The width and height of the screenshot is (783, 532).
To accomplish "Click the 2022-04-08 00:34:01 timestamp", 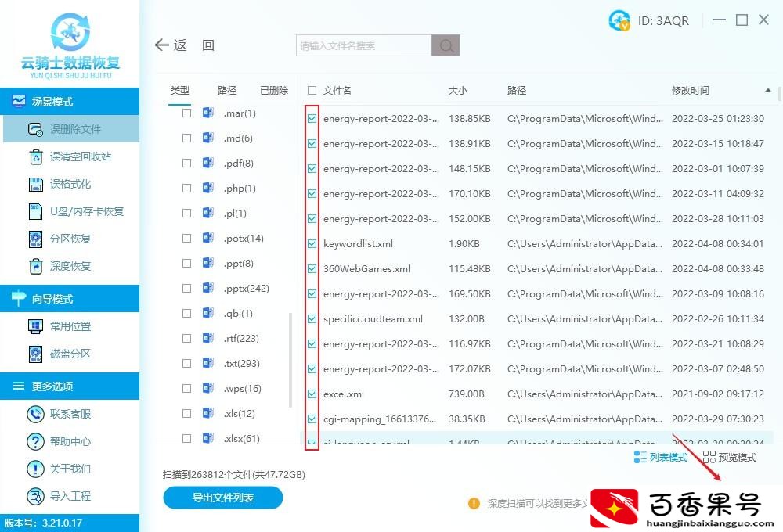I will coord(717,243).
